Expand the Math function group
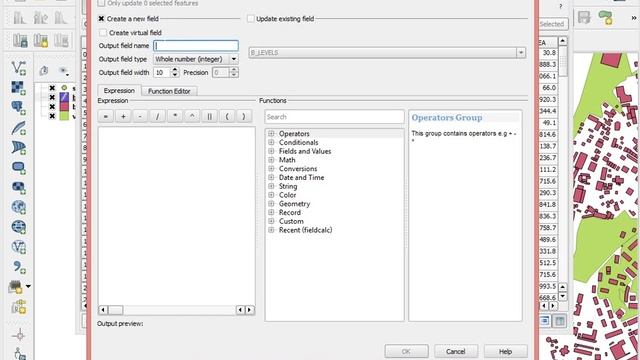This screenshot has width=640, height=360. (271, 160)
